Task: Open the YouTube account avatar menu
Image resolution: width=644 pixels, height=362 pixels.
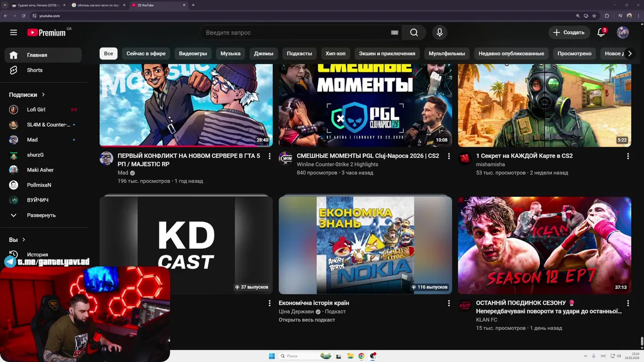Action: [x=623, y=33]
